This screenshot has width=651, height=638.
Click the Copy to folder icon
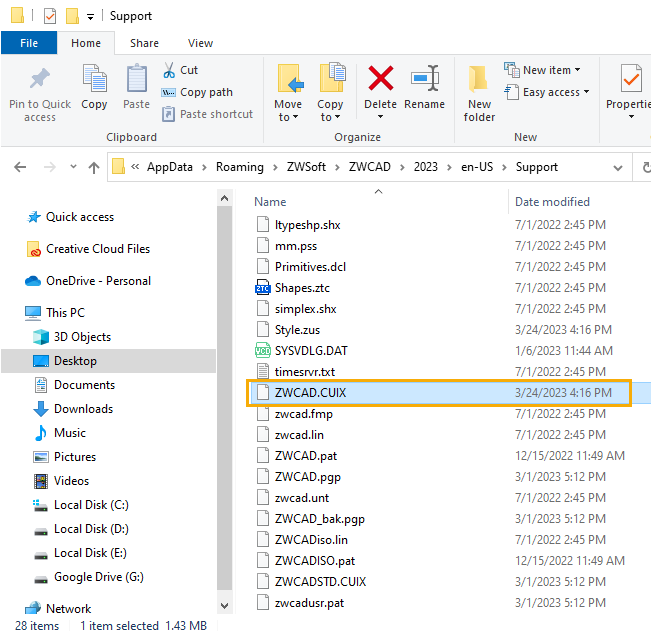click(332, 77)
